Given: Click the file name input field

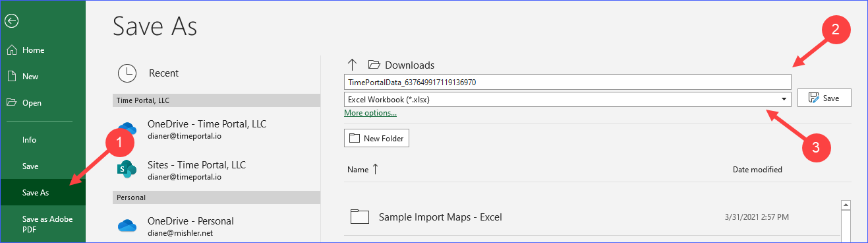Looking at the screenshot, I should pyautogui.click(x=567, y=82).
